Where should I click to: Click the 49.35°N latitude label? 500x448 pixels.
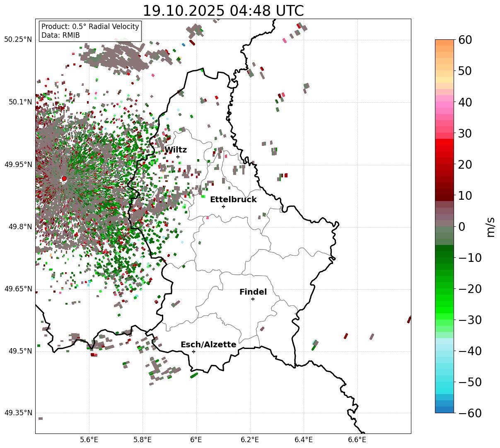point(18,413)
